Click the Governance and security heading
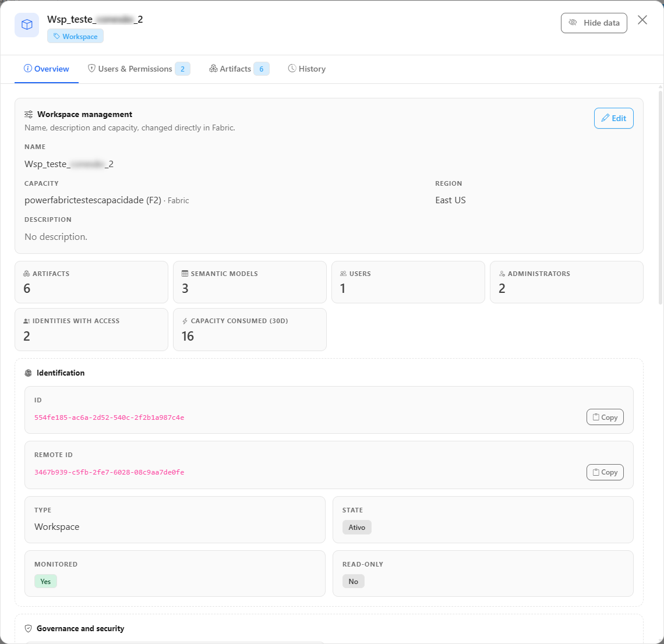Viewport: 664px width, 644px height. tap(80, 628)
